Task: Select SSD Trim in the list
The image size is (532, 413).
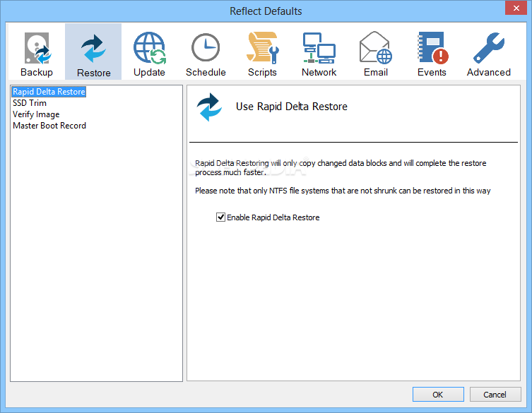Action: [30, 103]
